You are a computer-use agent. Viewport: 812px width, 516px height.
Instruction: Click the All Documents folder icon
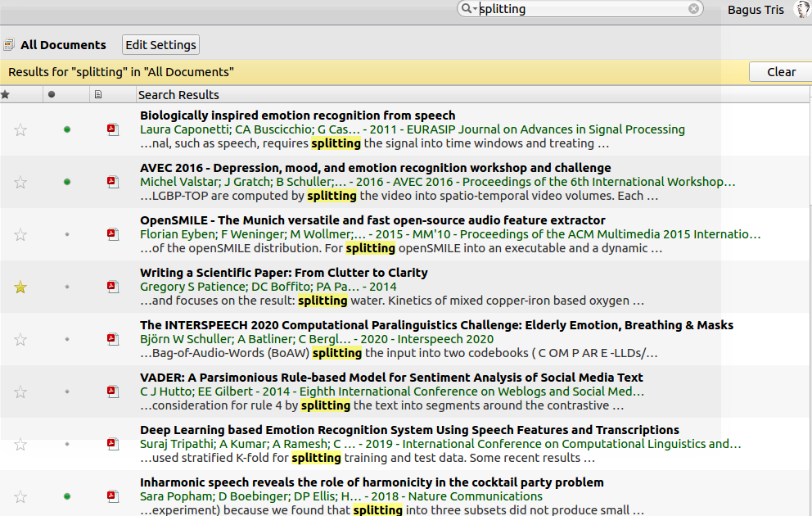click(11, 45)
